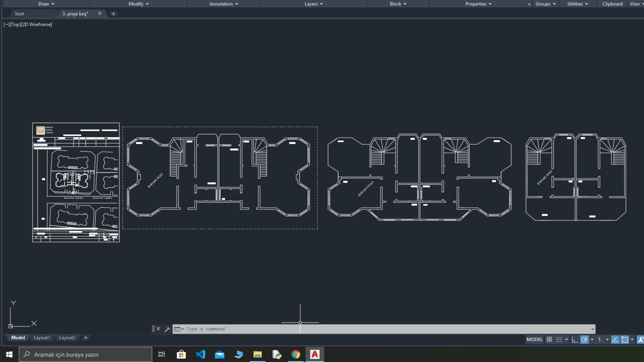
Task: Open Microsoft Store from taskbar
Action: (x=181, y=354)
